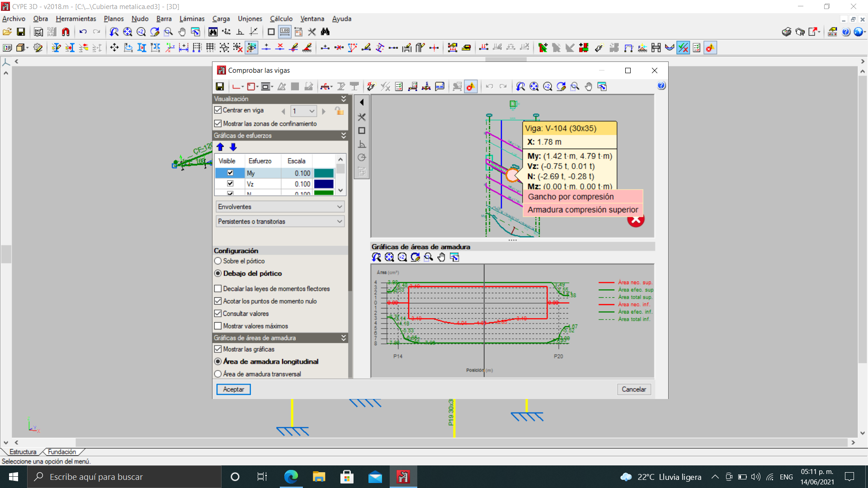Collapse the Visualización section
This screenshot has width=868, height=488.
[344, 99]
